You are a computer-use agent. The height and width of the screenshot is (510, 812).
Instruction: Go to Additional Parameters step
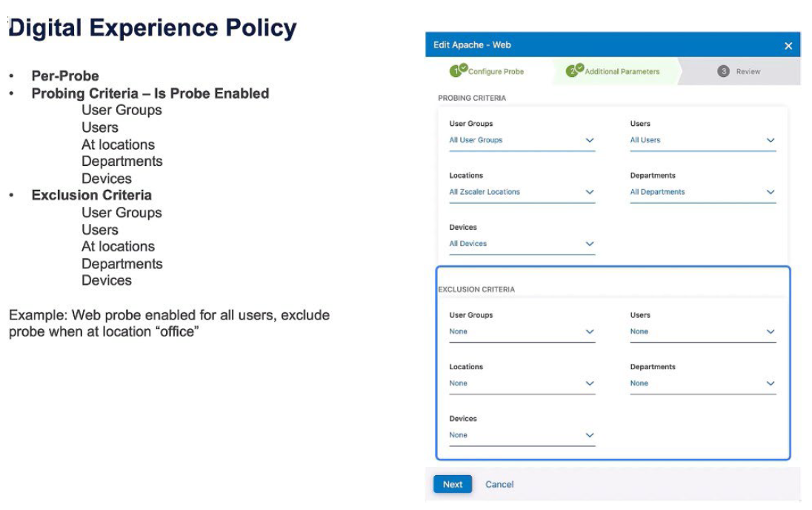point(621,72)
